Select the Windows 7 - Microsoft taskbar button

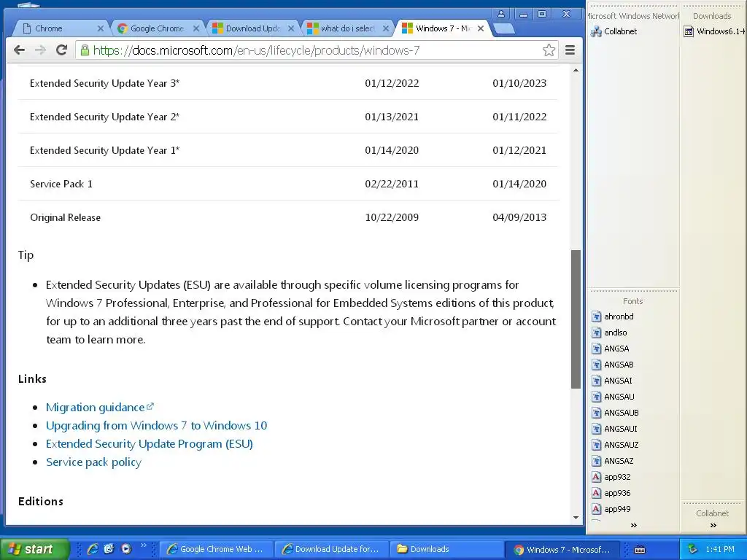tap(562, 550)
